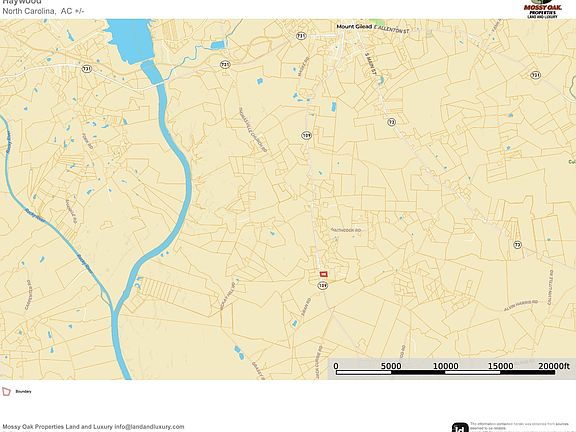Click the Mossy Oak Properties footer text
This screenshot has height=432, width=576.
[57, 426]
